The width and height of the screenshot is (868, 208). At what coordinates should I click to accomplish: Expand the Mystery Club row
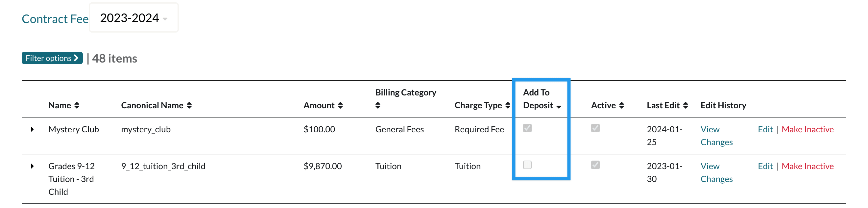pyautogui.click(x=32, y=129)
